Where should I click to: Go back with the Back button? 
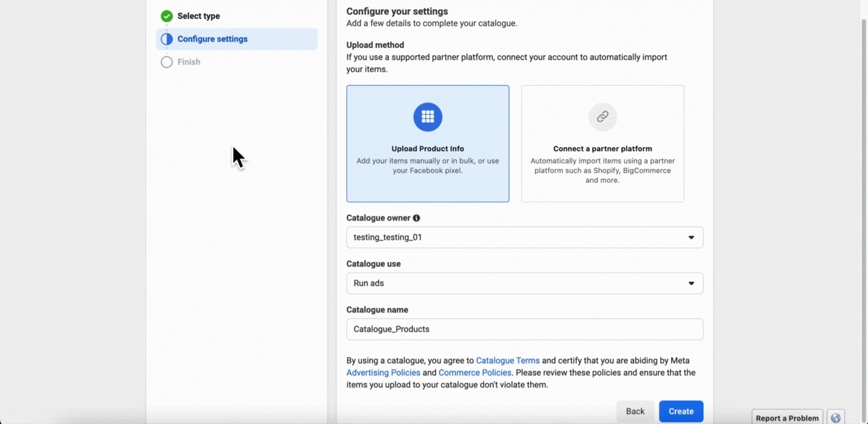tap(635, 411)
